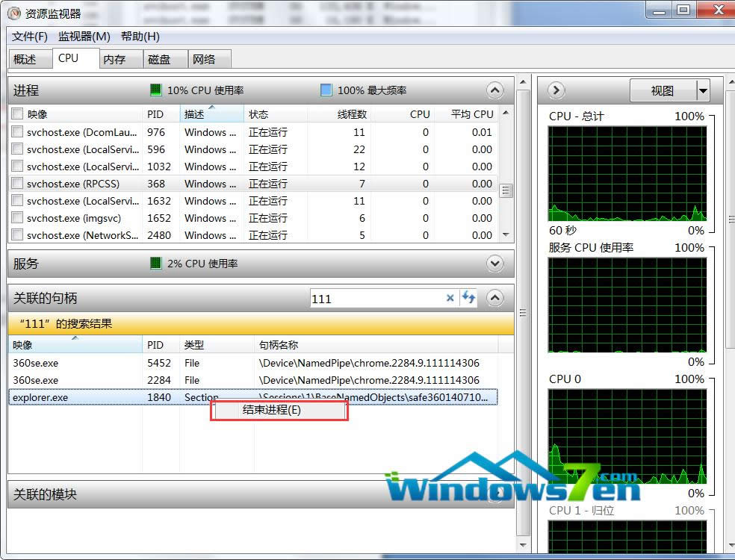The width and height of the screenshot is (735, 560).
Task: Open the 视图 dropdown arrow
Action: click(702, 90)
